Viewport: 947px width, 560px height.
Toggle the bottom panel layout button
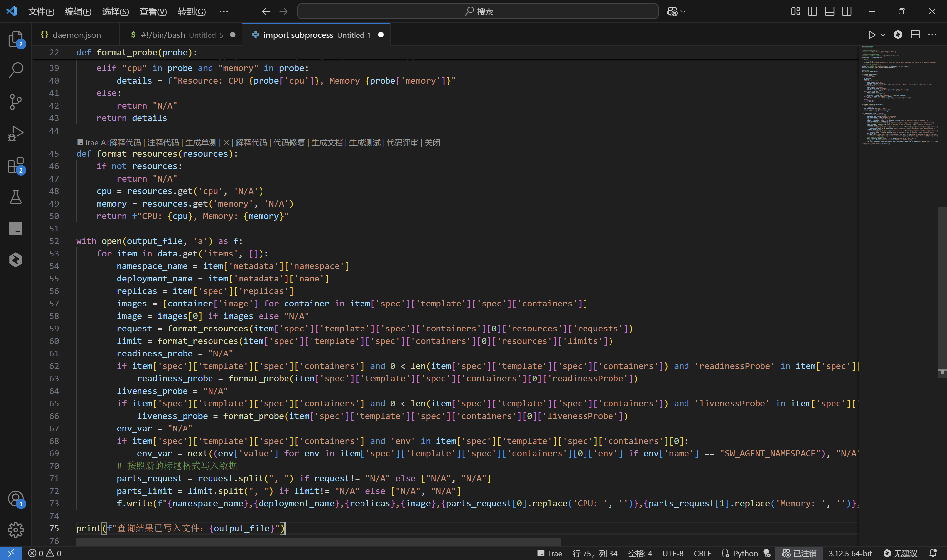tap(829, 11)
